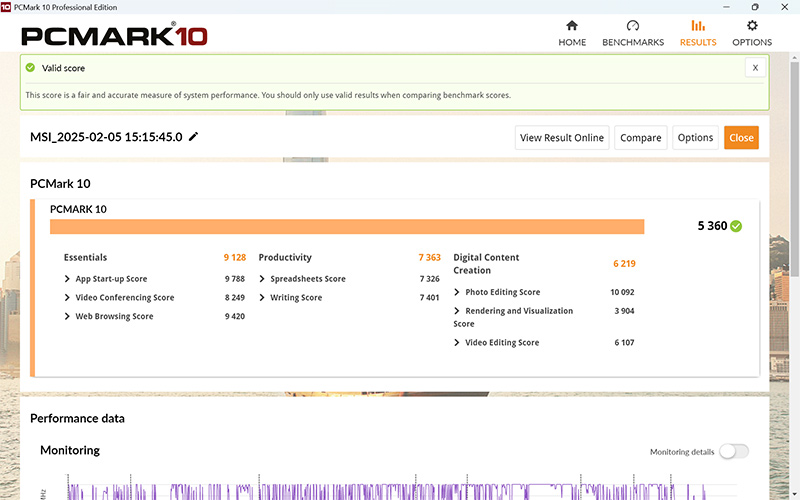
Task: Click the Productivity score 7 363
Action: tap(430, 257)
